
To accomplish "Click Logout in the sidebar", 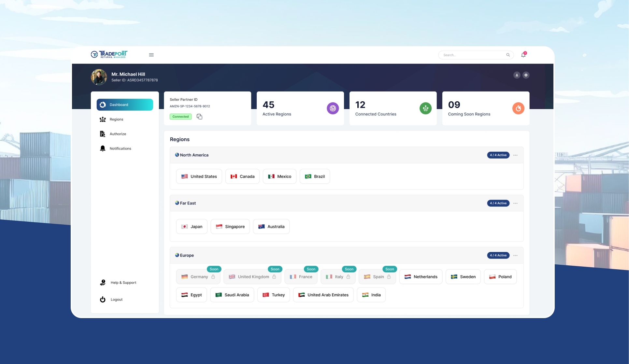I will click(x=116, y=300).
